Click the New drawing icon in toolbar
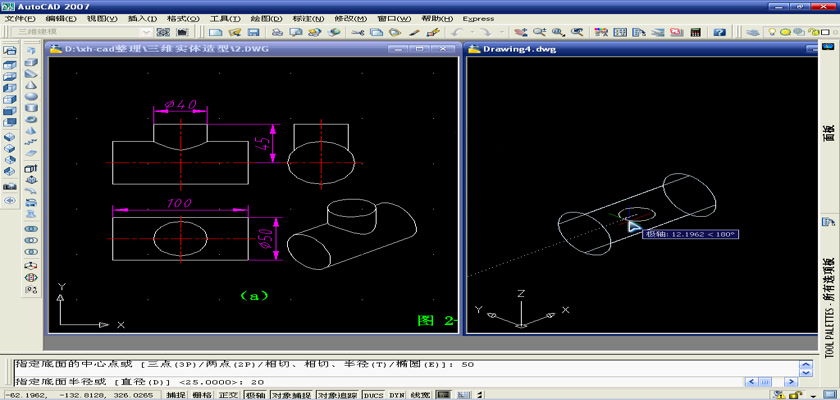840x400 pixels. click(215, 32)
